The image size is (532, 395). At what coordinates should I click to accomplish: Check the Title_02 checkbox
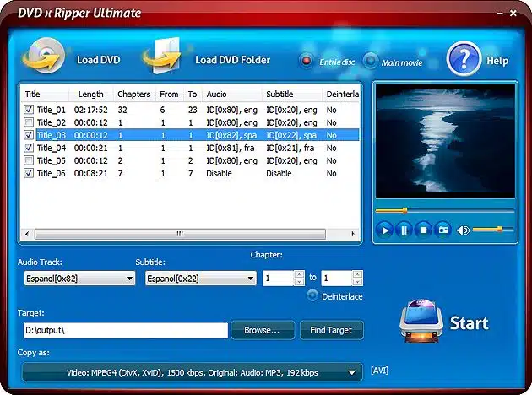tap(29, 122)
